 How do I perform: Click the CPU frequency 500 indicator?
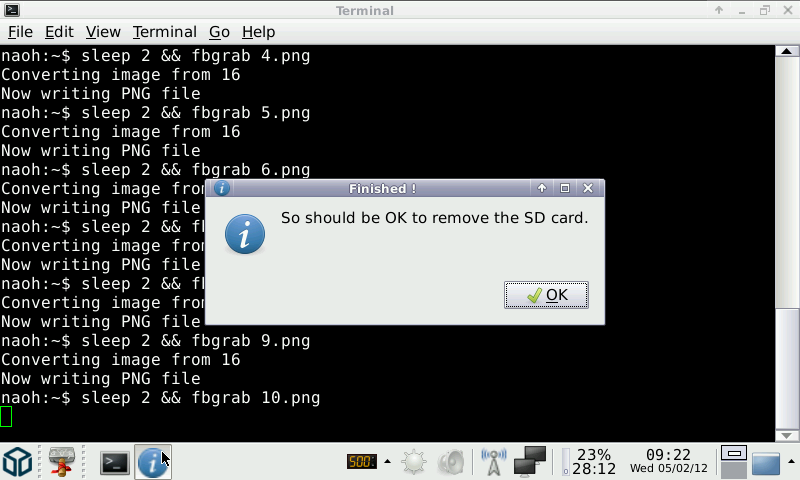tap(359, 462)
